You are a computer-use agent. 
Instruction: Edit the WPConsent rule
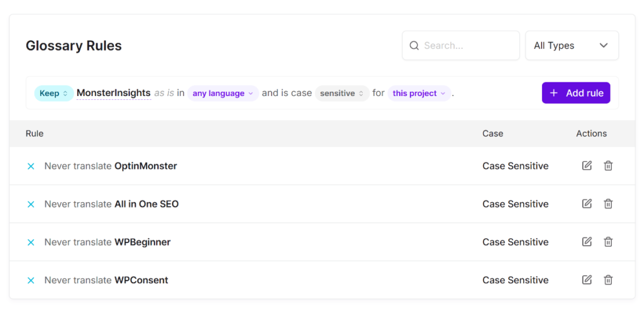coord(587,280)
